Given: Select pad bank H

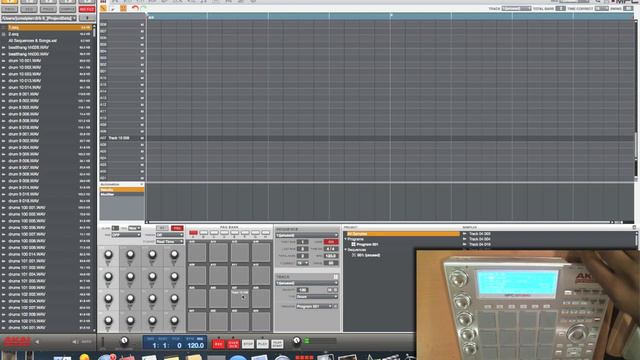Looking at the screenshot, I should 266,233.
